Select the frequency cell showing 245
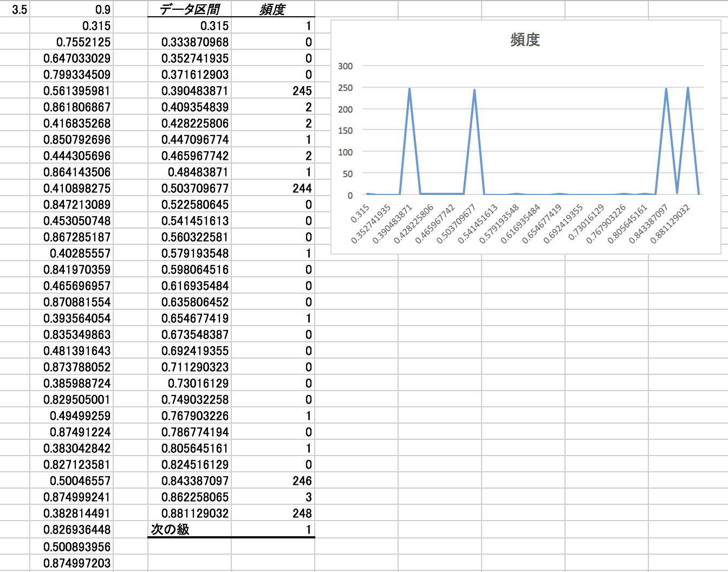 click(273, 90)
